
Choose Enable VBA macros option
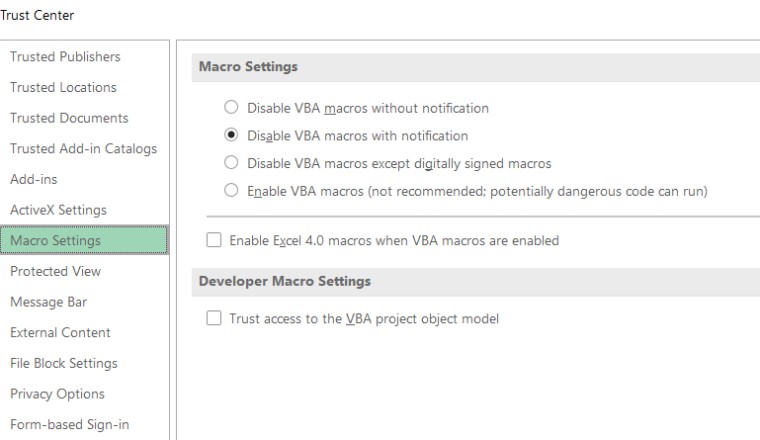(232, 190)
